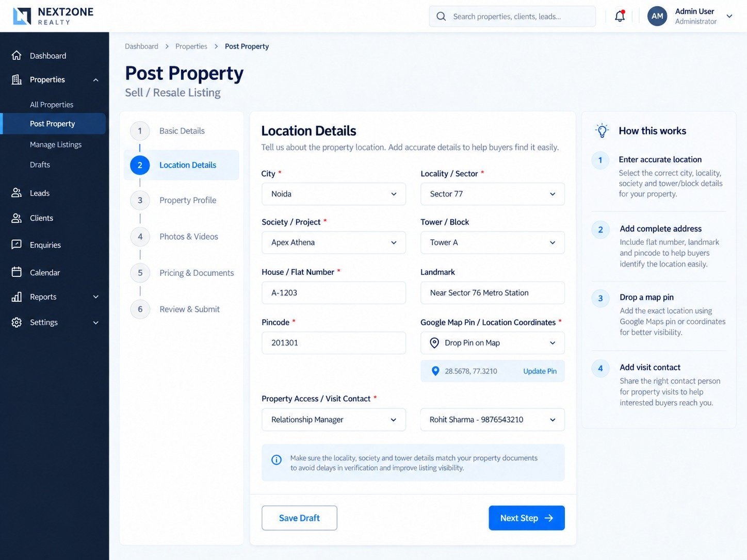Click the NEXT2ONE Realty logo
The image size is (747, 560).
(x=53, y=16)
